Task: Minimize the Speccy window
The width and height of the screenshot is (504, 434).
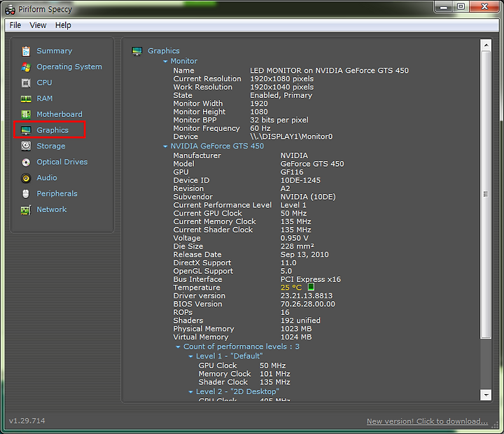Action: click(x=444, y=6)
